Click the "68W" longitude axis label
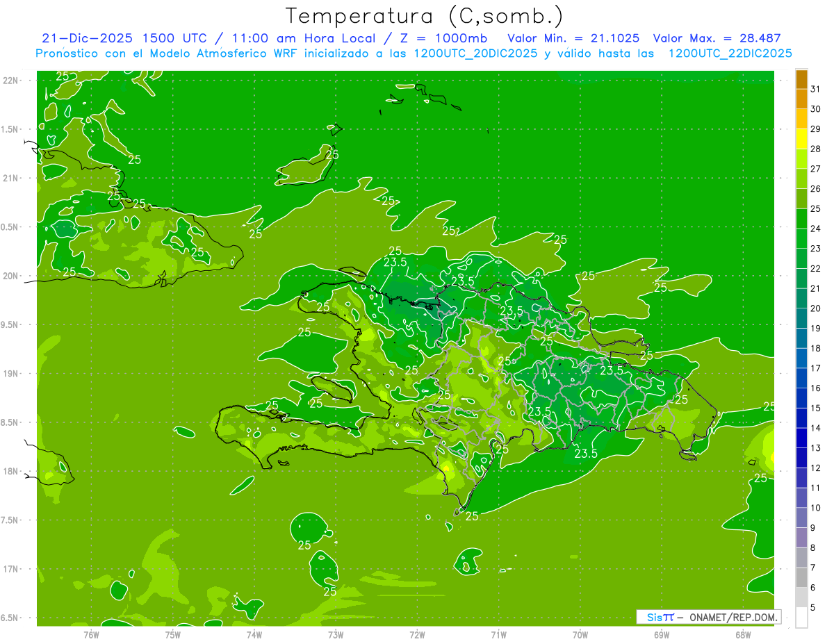This screenshot has height=644, width=834. coord(743,634)
